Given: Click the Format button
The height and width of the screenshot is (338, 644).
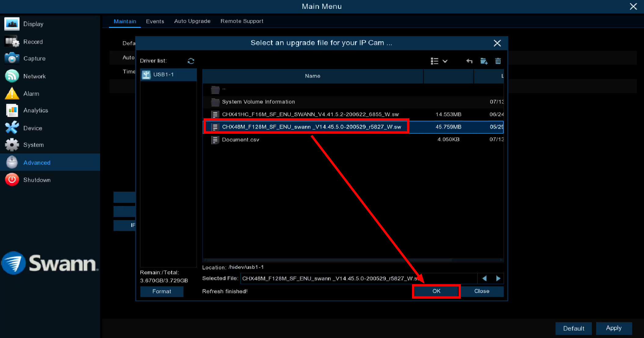Looking at the screenshot, I should (x=162, y=291).
